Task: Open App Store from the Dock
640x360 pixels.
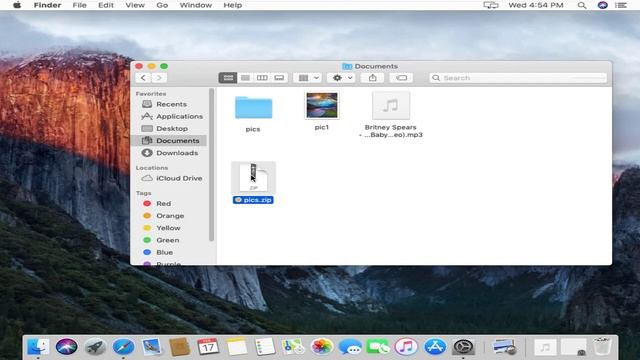Action: coord(435,347)
